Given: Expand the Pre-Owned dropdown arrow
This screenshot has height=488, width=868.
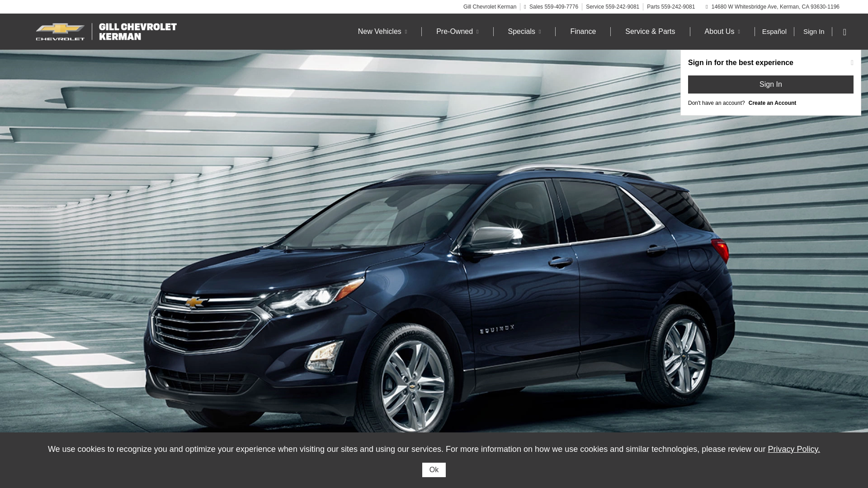Looking at the screenshot, I should (x=477, y=32).
